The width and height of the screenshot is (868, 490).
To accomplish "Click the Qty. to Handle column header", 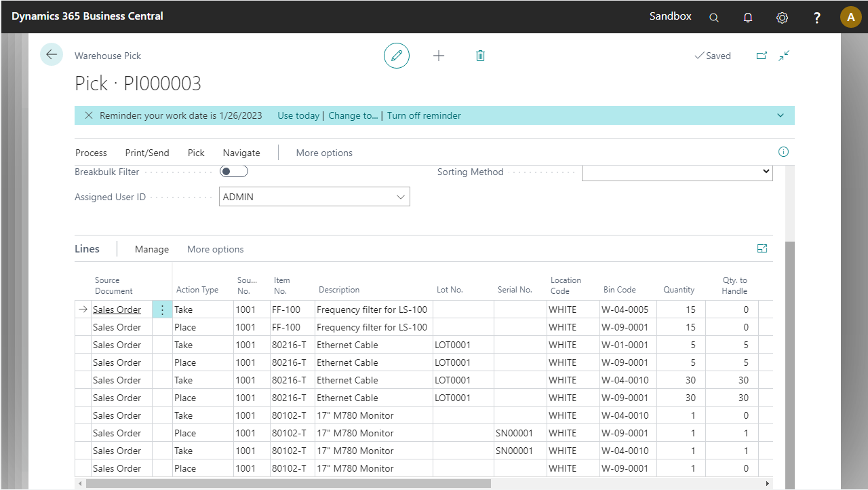I will point(735,286).
